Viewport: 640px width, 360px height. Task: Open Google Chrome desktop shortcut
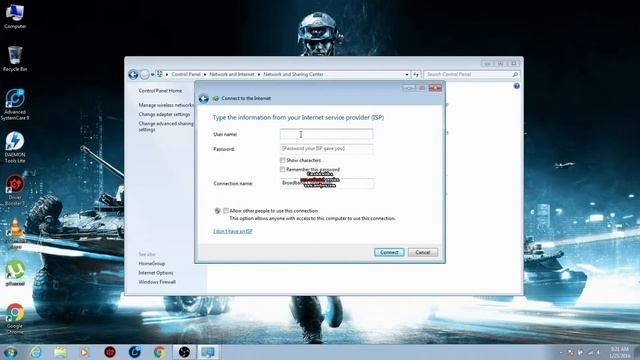pos(15,318)
